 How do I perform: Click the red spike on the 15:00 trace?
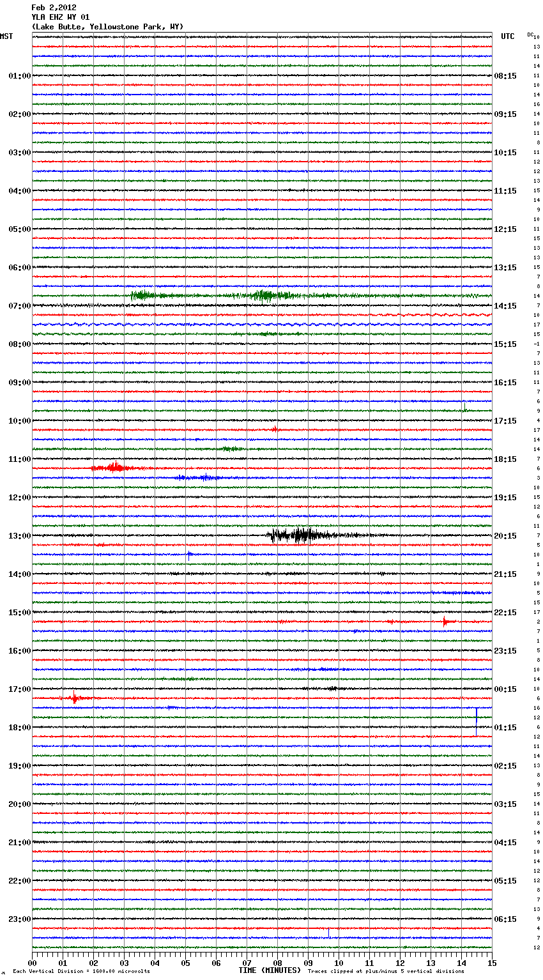(x=445, y=622)
